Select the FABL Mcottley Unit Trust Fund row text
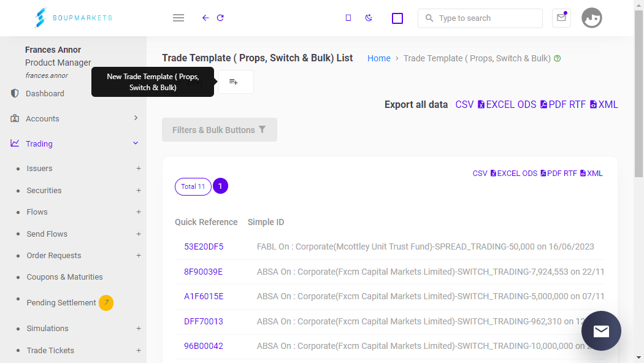Image resolution: width=644 pixels, height=363 pixels. [426, 246]
